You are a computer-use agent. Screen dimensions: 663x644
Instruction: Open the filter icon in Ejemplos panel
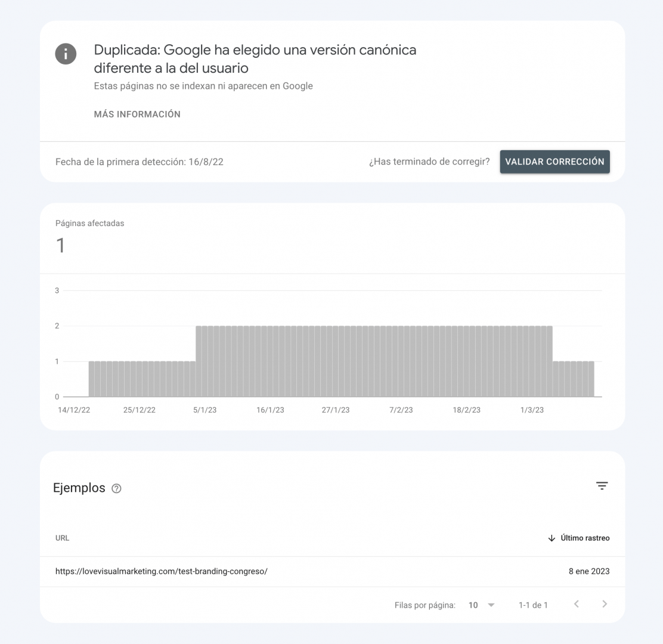[602, 486]
